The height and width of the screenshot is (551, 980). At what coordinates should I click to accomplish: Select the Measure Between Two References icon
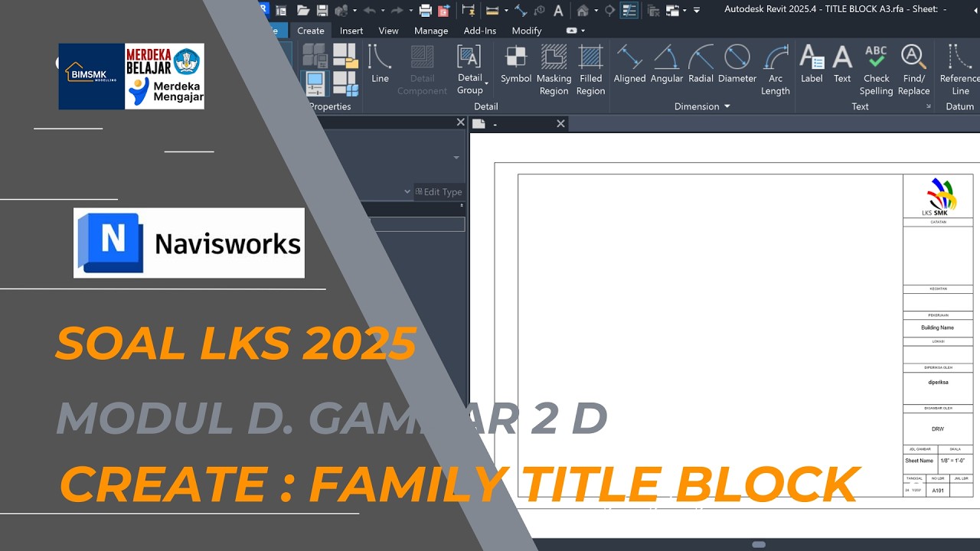point(492,10)
